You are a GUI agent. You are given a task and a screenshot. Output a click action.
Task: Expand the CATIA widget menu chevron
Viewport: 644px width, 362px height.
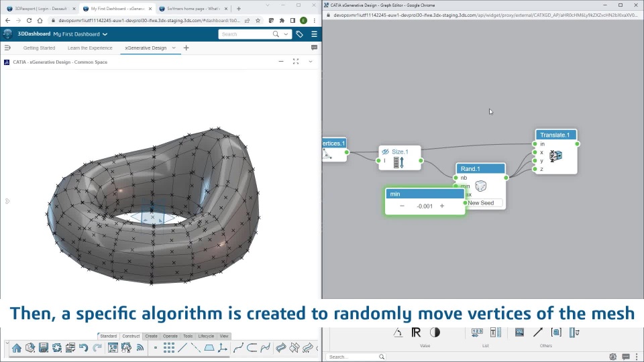point(311,62)
